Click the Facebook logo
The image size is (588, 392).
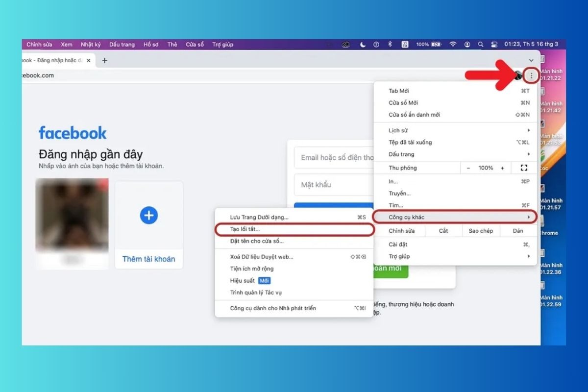73,133
